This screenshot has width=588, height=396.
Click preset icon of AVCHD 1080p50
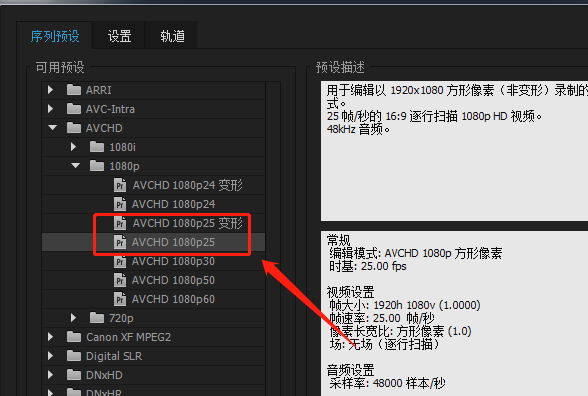(x=120, y=280)
